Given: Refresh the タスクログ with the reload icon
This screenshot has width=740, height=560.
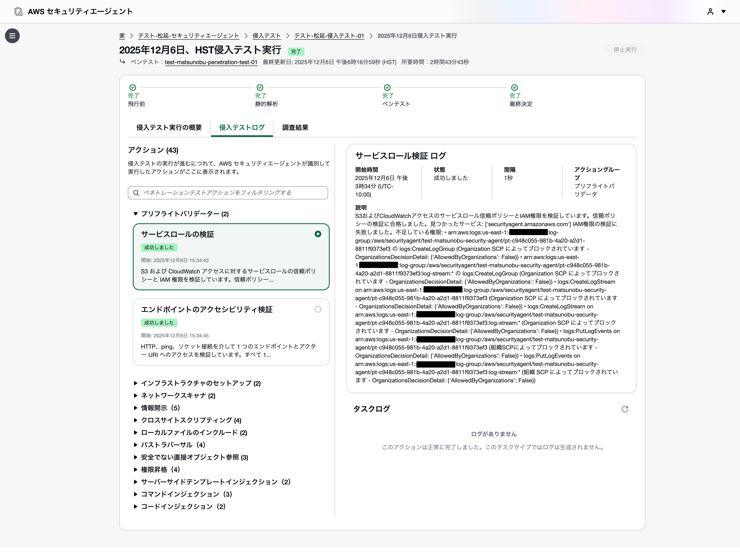Looking at the screenshot, I should point(625,409).
